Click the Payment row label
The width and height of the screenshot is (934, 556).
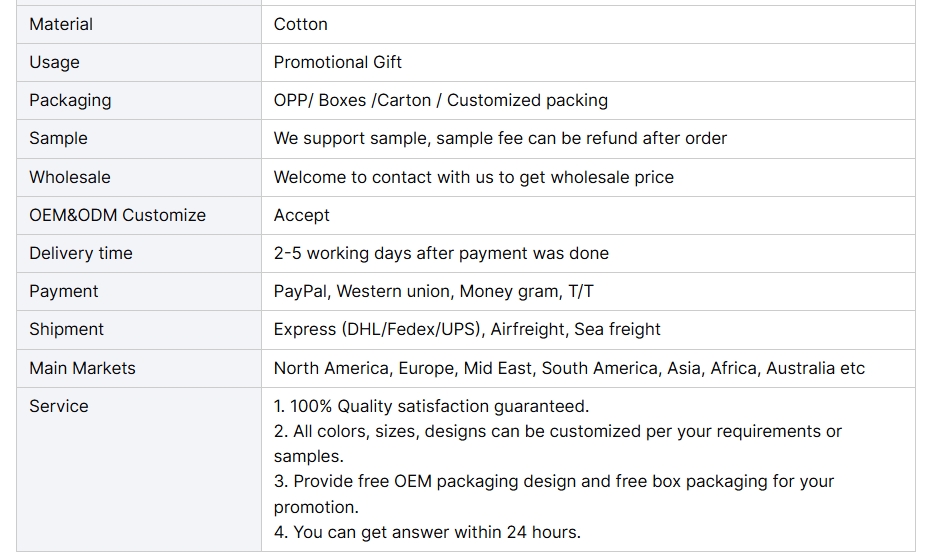point(64,292)
